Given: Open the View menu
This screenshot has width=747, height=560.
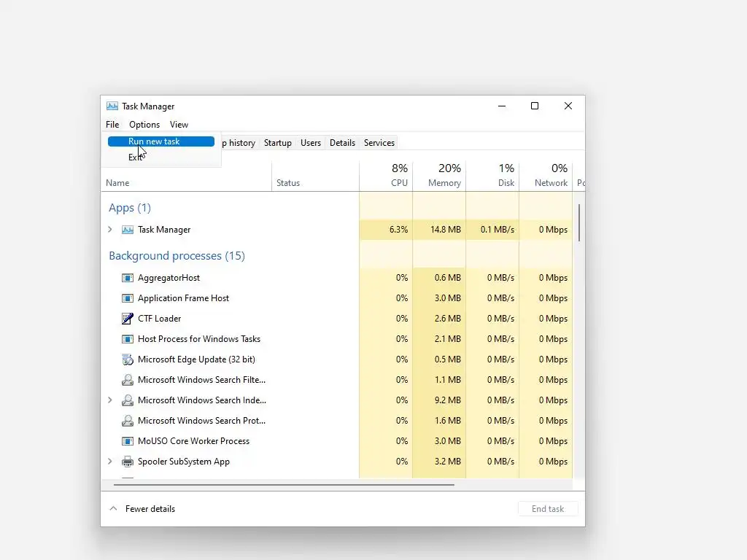Looking at the screenshot, I should (x=179, y=124).
